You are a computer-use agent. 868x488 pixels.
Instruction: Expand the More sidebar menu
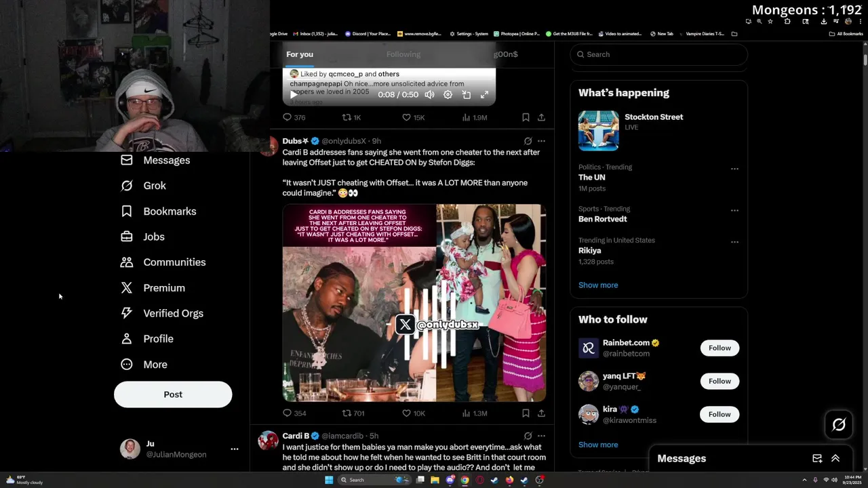pyautogui.click(x=144, y=365)
